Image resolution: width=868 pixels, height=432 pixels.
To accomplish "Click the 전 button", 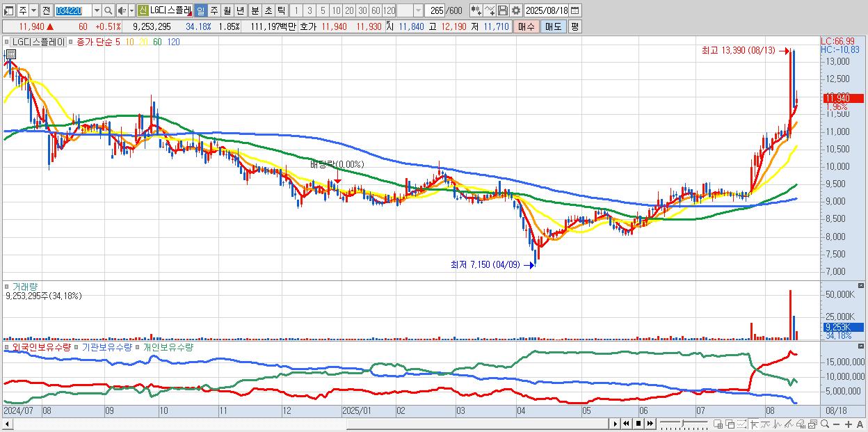I will tap(46, 11).
